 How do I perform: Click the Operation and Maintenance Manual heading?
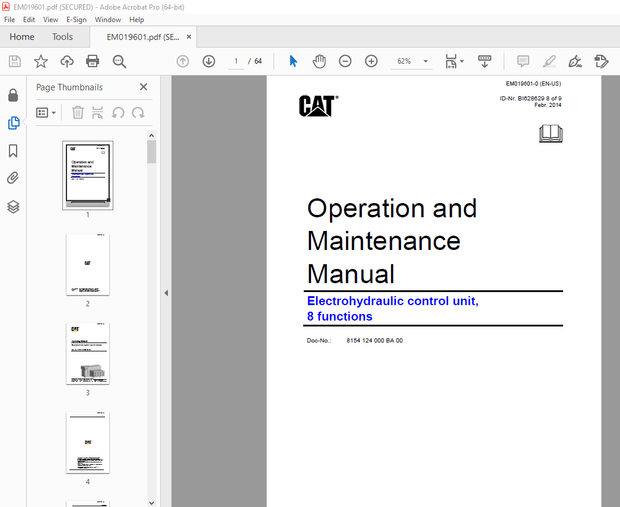pos(392,241)
